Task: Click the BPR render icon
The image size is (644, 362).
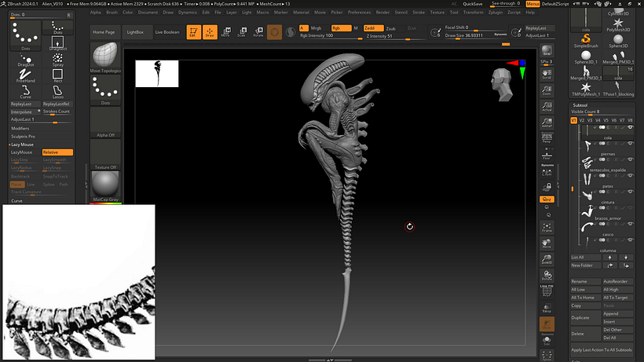Action: pos(547,50)
